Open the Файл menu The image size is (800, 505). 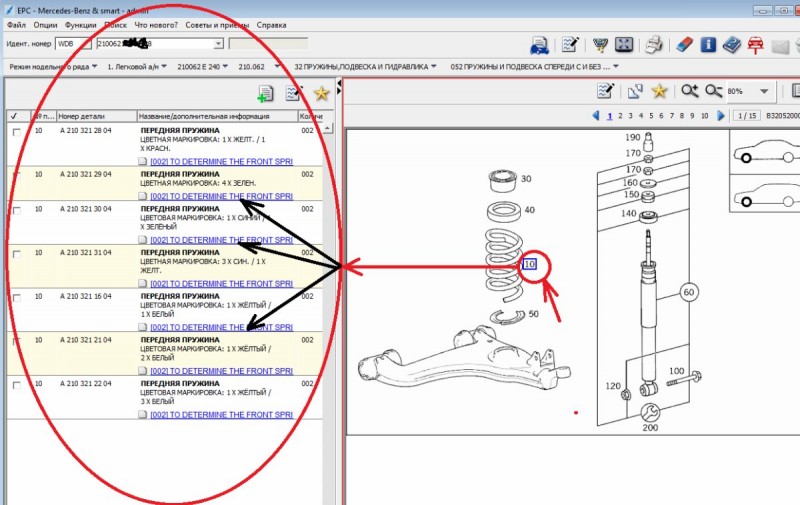coord(16,25)
